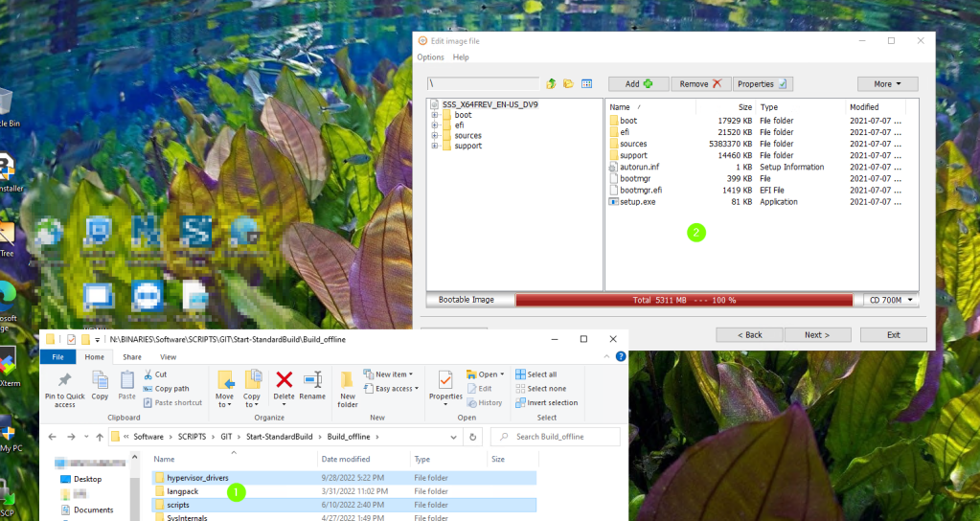The image size is (980, 521).
Task: Click the new folder icon in image editor
Action: [568, 84]
